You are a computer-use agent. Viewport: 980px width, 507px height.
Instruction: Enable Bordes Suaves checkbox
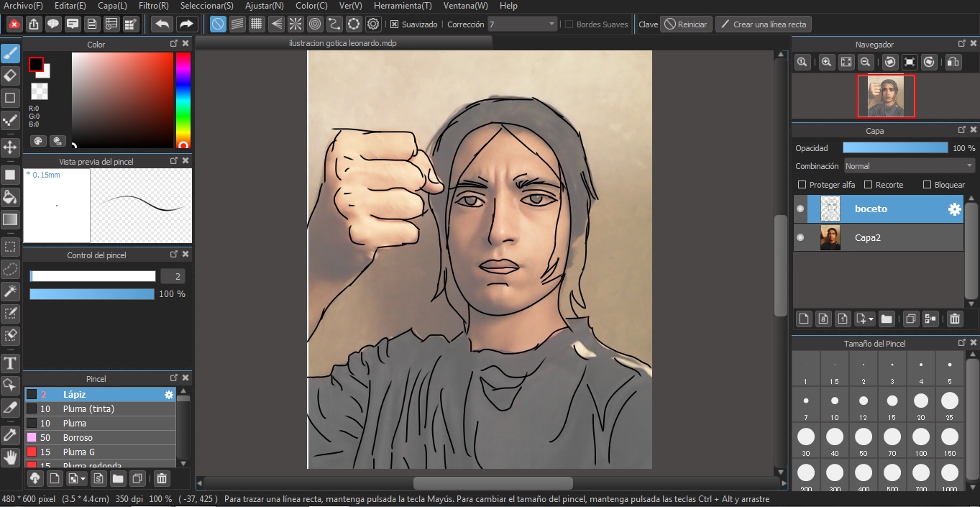[569, 24]
